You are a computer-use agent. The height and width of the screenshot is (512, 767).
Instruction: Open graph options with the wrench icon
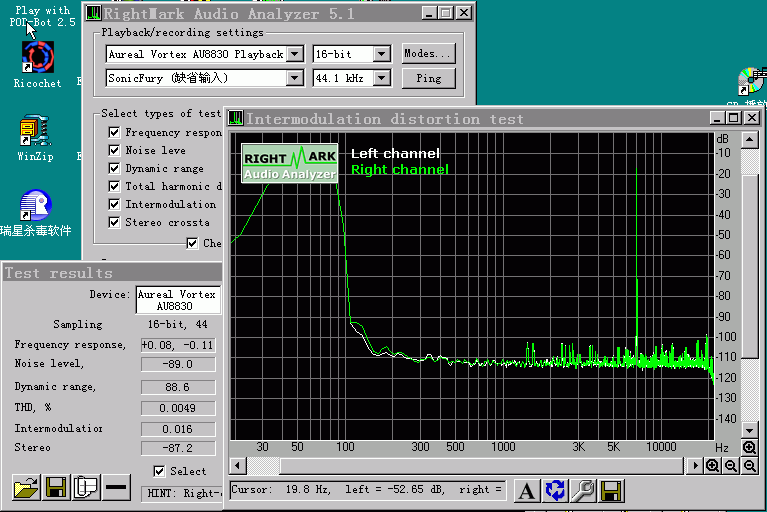[x=583, y=490]
